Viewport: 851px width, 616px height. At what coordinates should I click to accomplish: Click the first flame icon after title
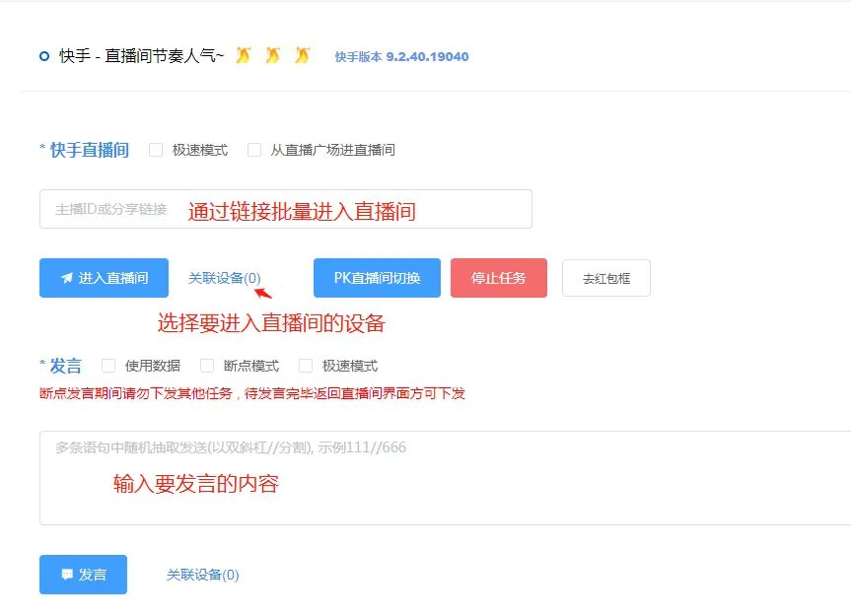[x=244, y=55]
